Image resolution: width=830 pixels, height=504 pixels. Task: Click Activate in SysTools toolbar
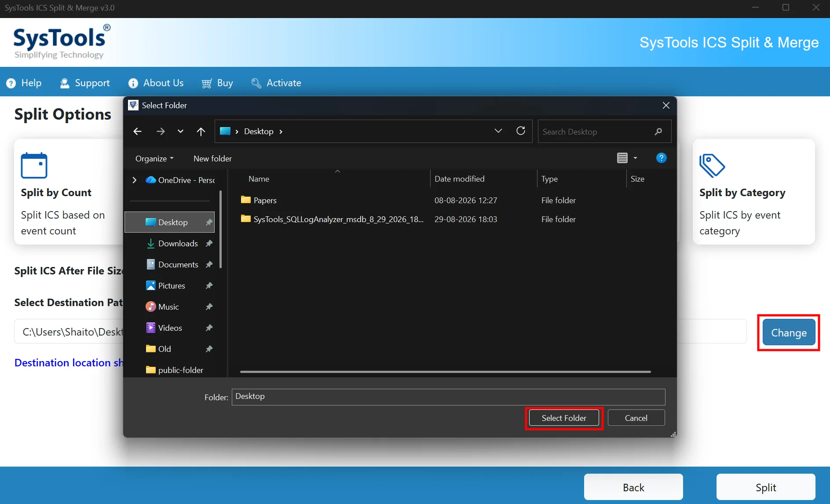coord(276,83)
